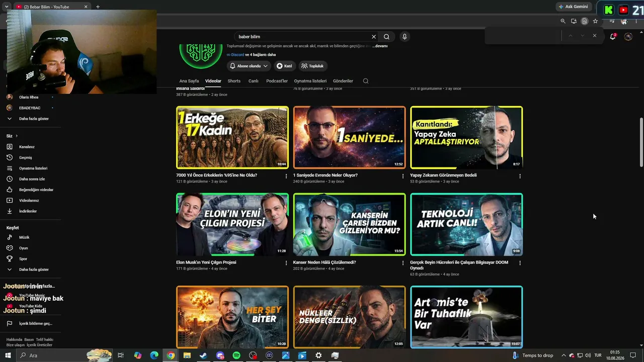644x362 pixels.
Task: Open 've 4 bağlantı daha' links
Action: (260, 54)
